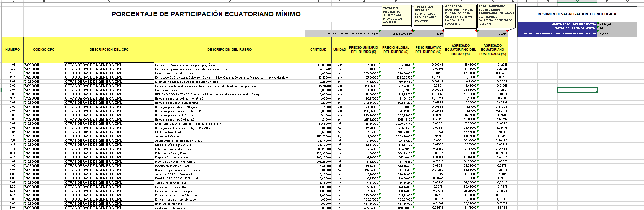Select the 'TOTAL PESO RELATIVO' comment note box

[428, 14]
